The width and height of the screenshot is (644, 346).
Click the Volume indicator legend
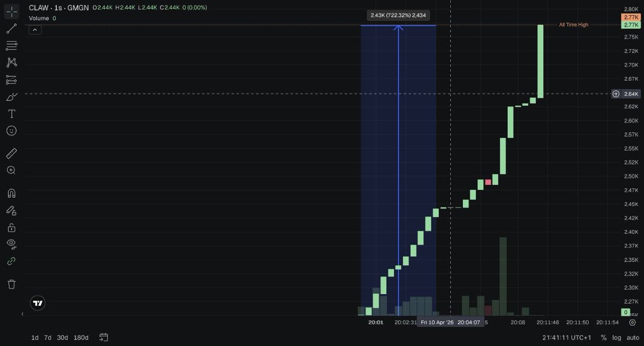click(x=42, y=18)
